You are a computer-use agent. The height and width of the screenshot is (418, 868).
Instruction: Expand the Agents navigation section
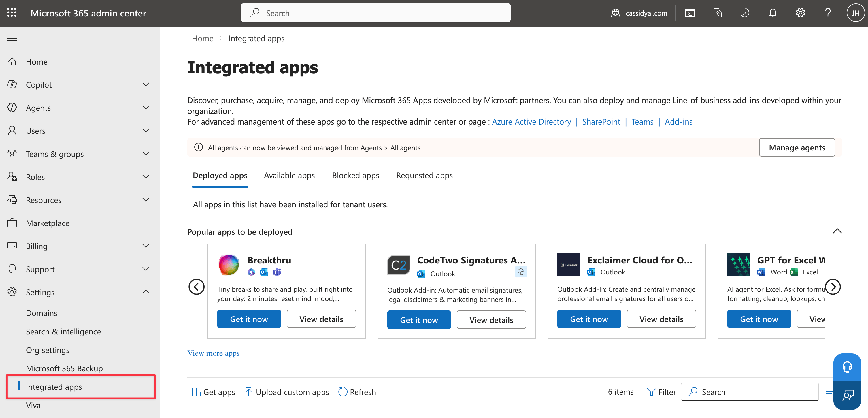click(146, 108)
